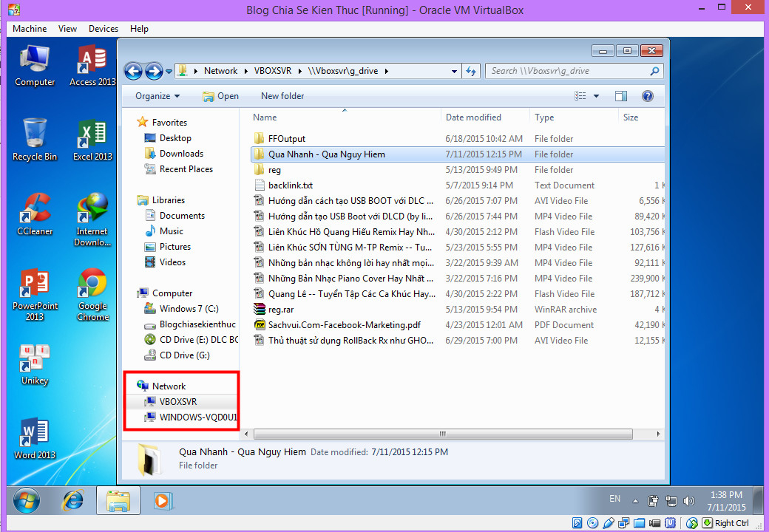Click the Explorer Forward arrow button
769x532 pixels.
pos(154,72)
